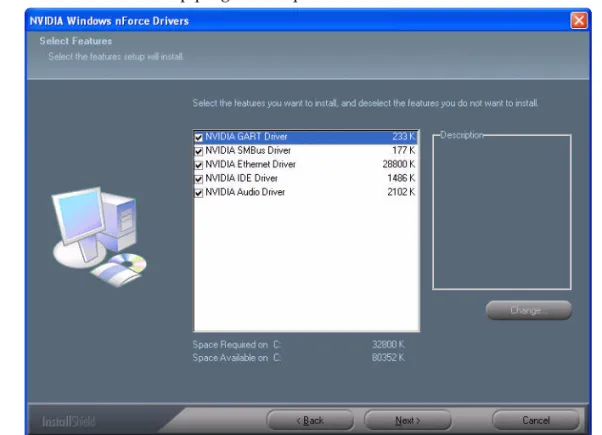The height and width of the screenshot is (435, 602).
Task: Click the 177 K size value
Action: pyautogui.click(x=404, y=151)
